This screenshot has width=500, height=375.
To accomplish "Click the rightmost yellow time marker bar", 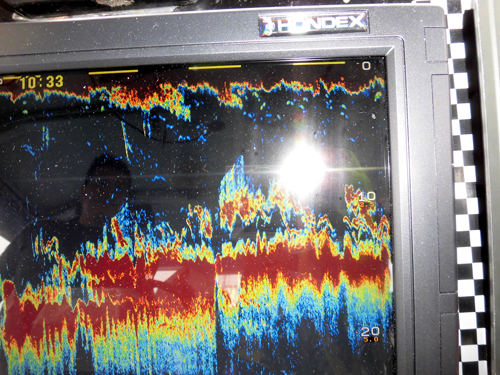I will tap(319, 63).
